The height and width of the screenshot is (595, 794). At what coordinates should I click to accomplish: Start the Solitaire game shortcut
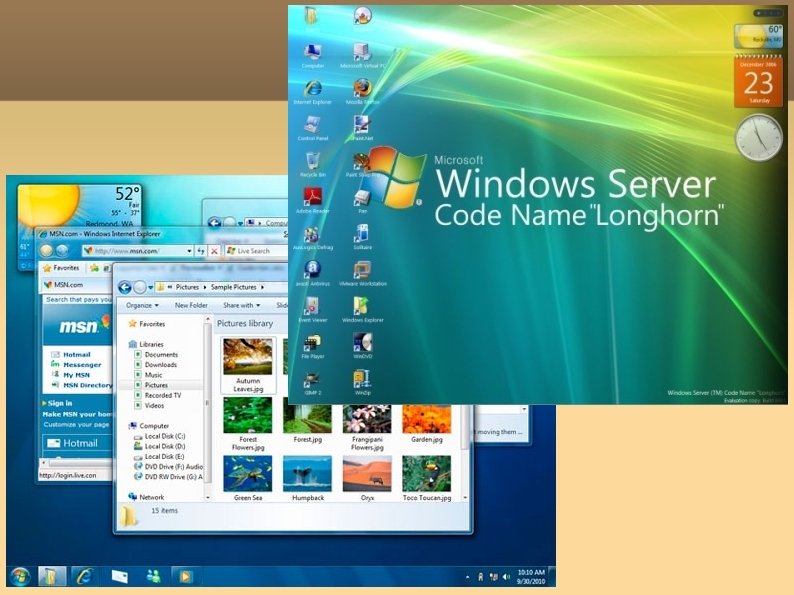click(x=362, y=237)
